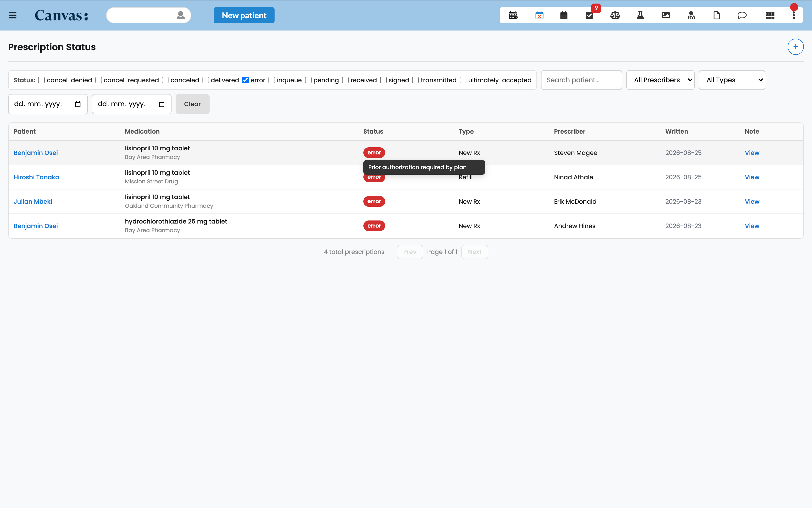This screenshot has height=508, width=812.
Task: Open the lab flask icon
Action: (640, 15)
